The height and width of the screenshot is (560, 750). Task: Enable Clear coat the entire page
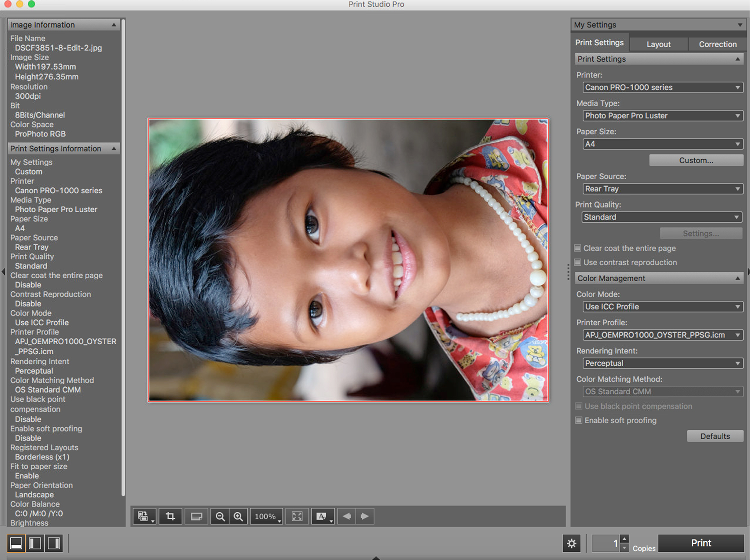pyautogui.click(x=578, y=248)
